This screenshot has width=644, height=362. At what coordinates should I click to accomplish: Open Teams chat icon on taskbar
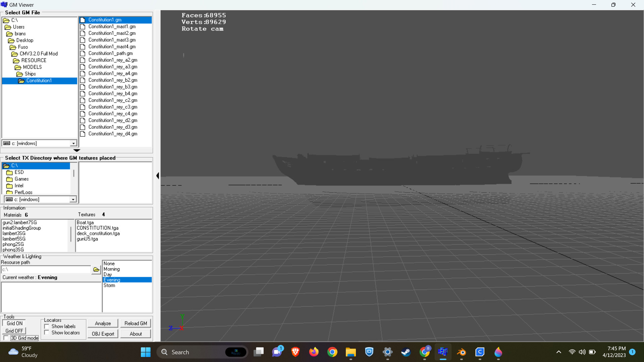pos(277,352)
